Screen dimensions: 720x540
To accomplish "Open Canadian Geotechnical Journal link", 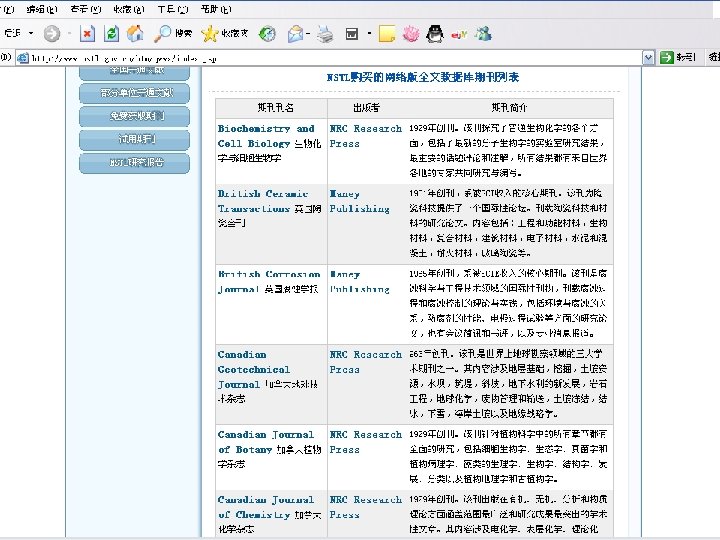I will click(254, 370).
